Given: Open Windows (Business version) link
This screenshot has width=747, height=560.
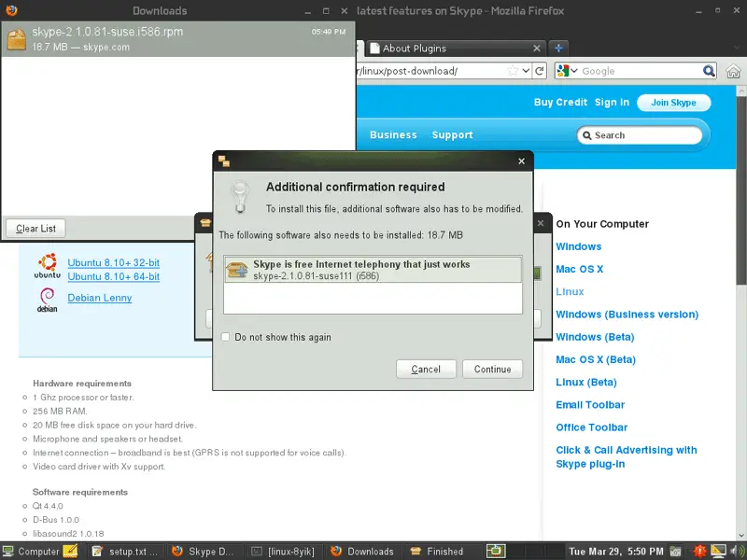Looking at the screenshot, I should point(627,315).
